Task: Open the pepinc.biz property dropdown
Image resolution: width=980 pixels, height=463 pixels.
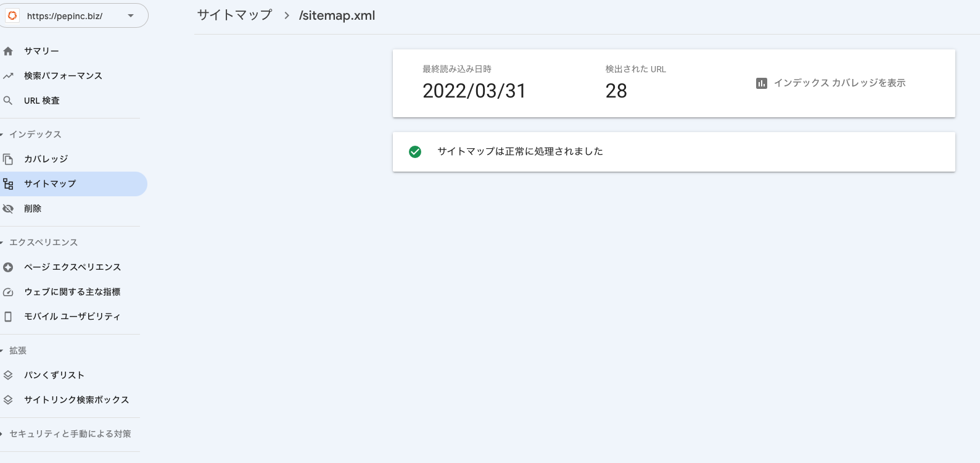Action: [75, 16]
